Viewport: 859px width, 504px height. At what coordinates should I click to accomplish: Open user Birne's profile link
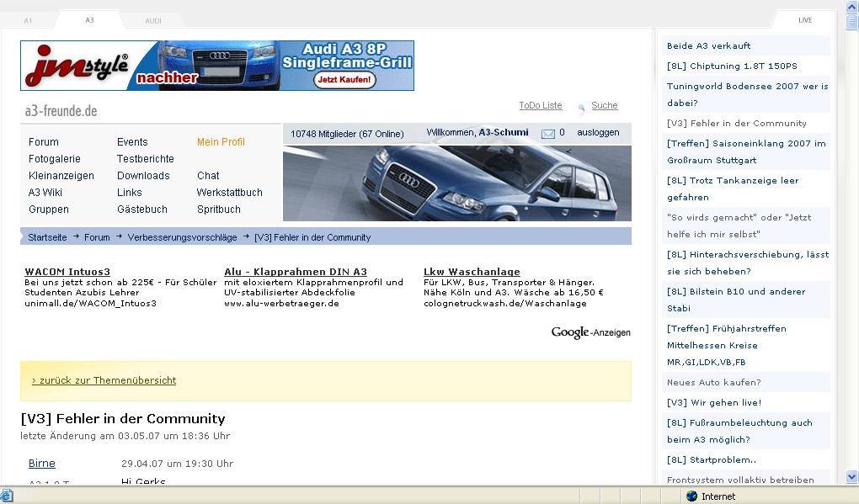41,463
